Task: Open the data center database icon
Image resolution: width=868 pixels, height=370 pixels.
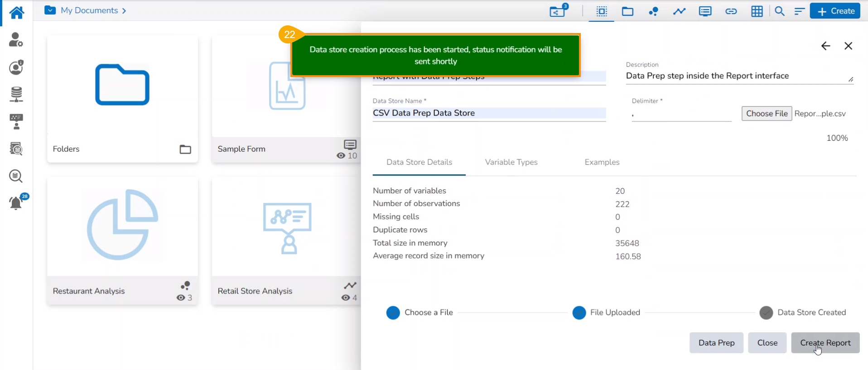Action: [16, 94]
